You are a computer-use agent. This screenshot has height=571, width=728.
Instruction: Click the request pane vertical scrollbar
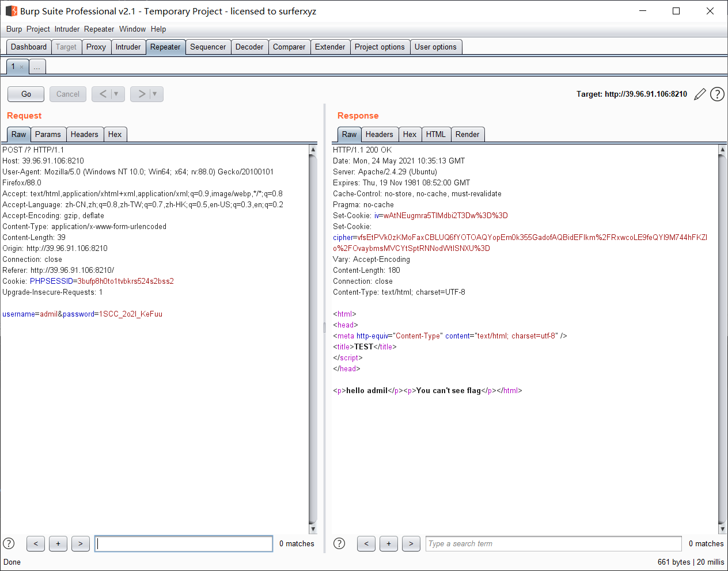click(x=313, y=339)
